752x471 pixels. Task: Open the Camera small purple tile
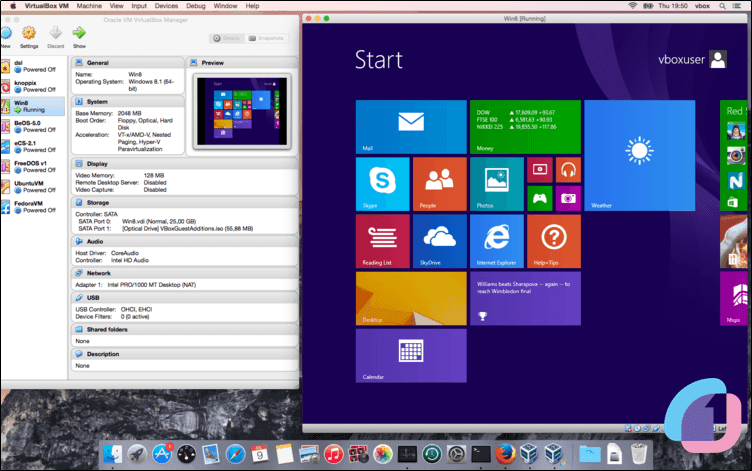click(x=568, y=198)
